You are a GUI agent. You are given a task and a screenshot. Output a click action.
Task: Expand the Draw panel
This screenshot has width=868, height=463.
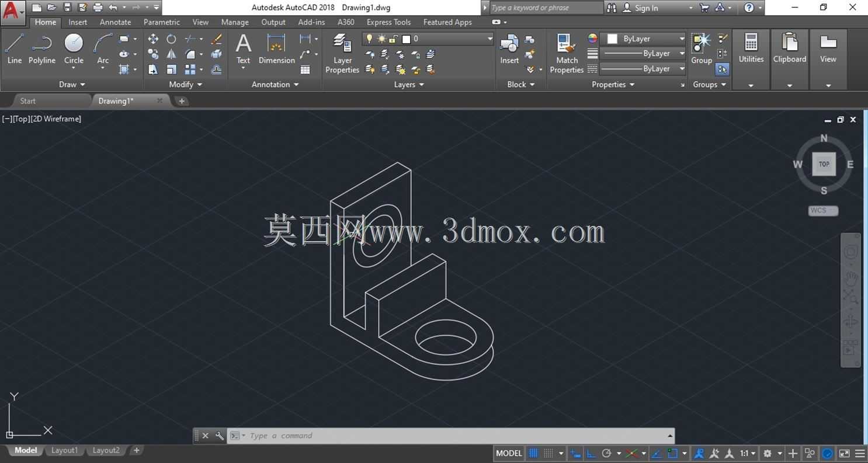pyautogui.click(x=72, y=84)
